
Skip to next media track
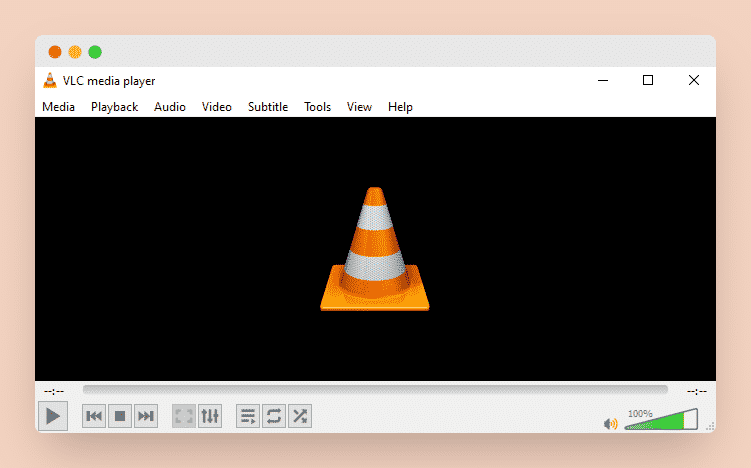146,416
